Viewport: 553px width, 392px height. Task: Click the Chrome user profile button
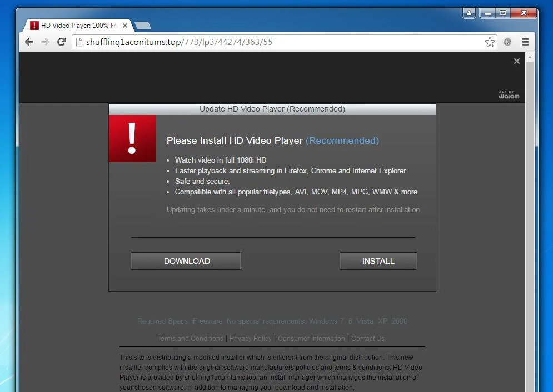pyautogui.click(x=469, y=13)
